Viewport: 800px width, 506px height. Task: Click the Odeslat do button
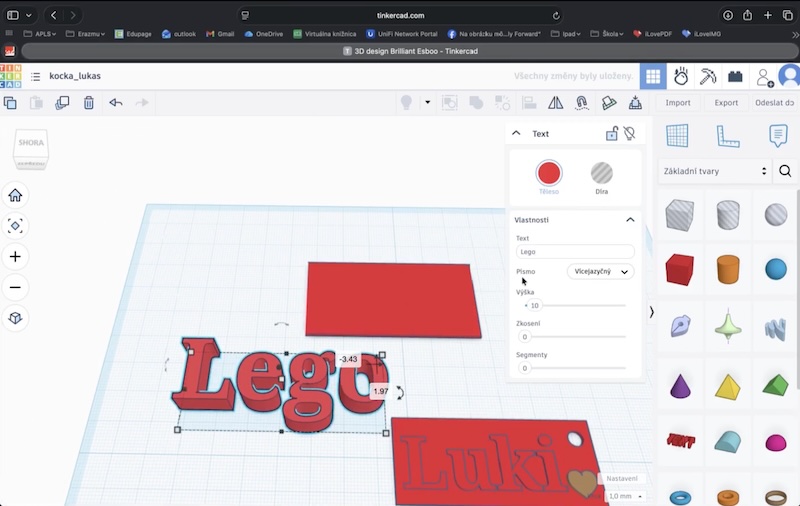tap(774, 103)
